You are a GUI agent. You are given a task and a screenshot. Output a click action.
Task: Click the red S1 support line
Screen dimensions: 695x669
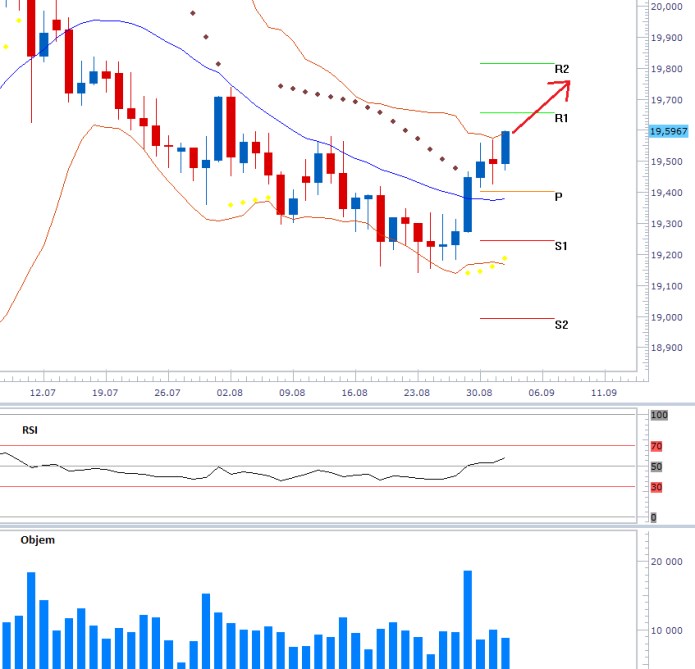517,241
